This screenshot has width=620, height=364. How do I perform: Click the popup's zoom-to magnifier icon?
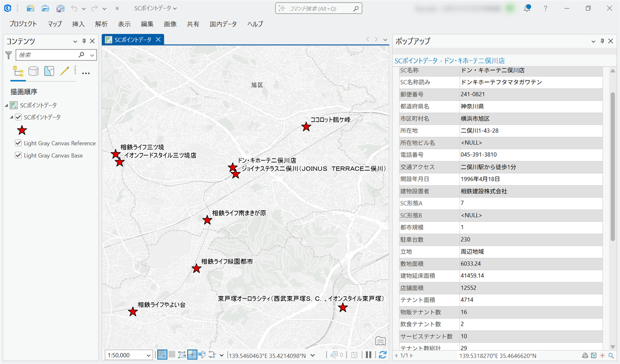(611, 355)
